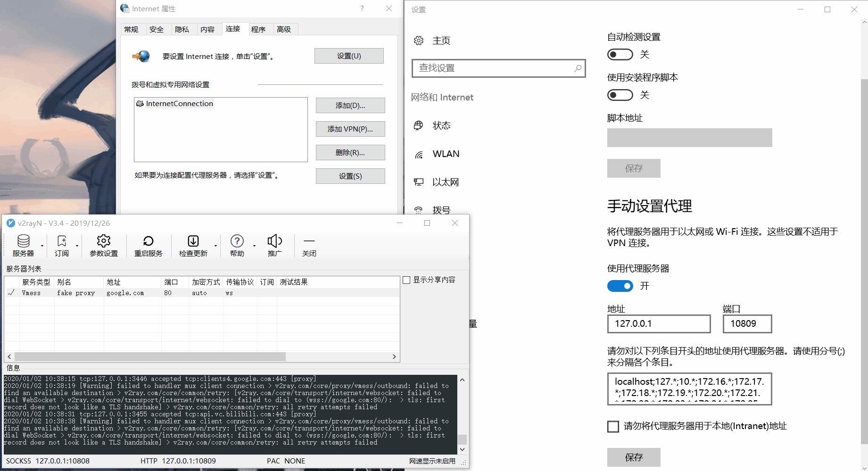The width and height of the screenshot is (868, 471).
Task: Turn on the 自动检测设置 toggle
Action: [620, 54]
